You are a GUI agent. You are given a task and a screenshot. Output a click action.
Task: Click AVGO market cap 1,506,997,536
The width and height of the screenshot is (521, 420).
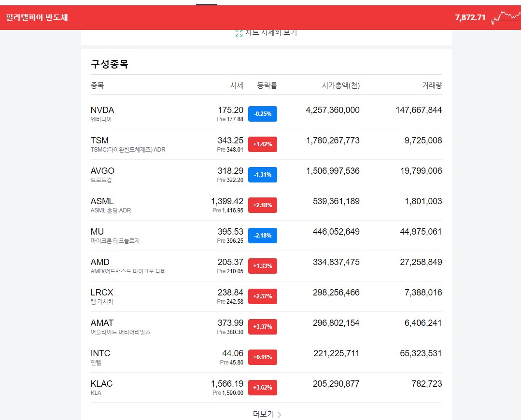pos(333,171)
